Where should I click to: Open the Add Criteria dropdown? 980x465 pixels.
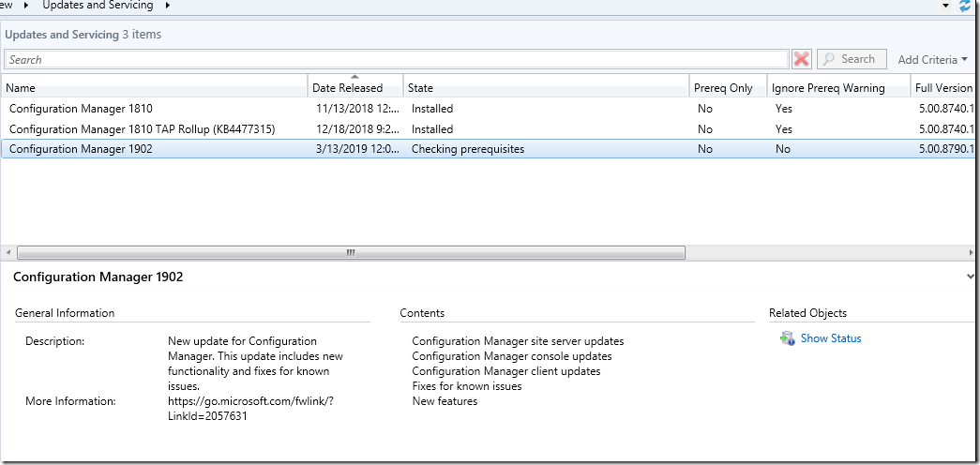(932, 59)
